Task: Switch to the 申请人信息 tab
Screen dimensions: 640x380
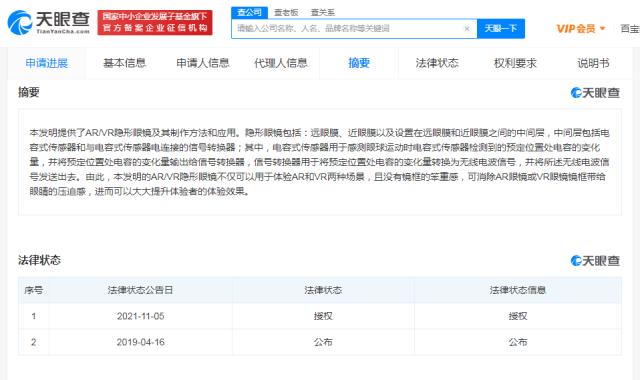Action: [x=203, y=63]
